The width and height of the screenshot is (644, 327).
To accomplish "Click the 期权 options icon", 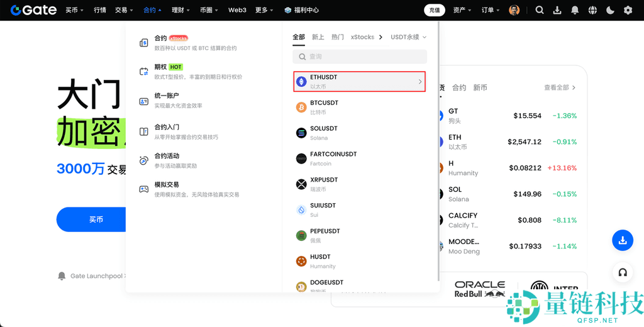I will (x=144, y=72).
